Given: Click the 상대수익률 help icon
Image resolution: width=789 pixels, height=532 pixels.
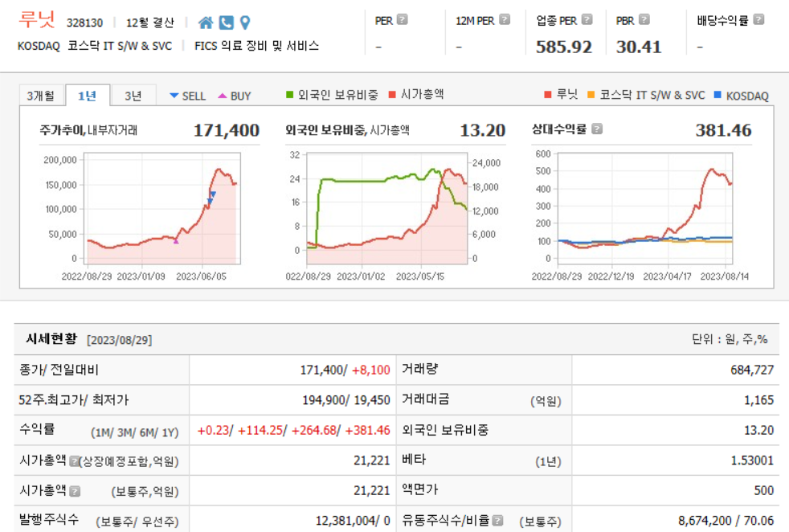Looking at the screenshot, I should coord(596,129).
